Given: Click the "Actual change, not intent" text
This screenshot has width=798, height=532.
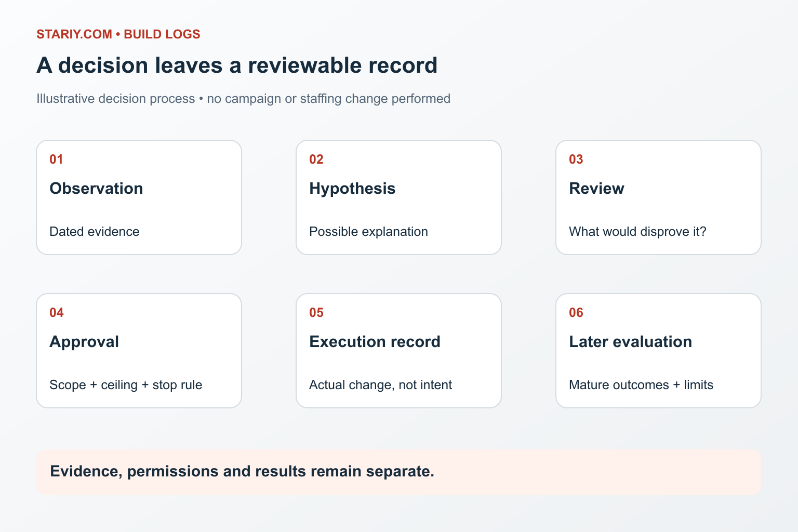Looking at the screenshot, I should [380, 385].
